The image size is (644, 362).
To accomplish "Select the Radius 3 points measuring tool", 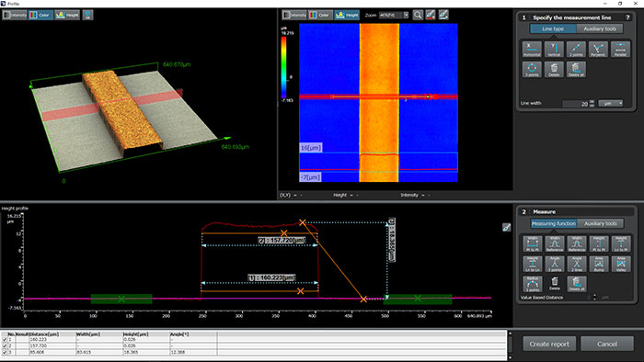I will point(533,284).
